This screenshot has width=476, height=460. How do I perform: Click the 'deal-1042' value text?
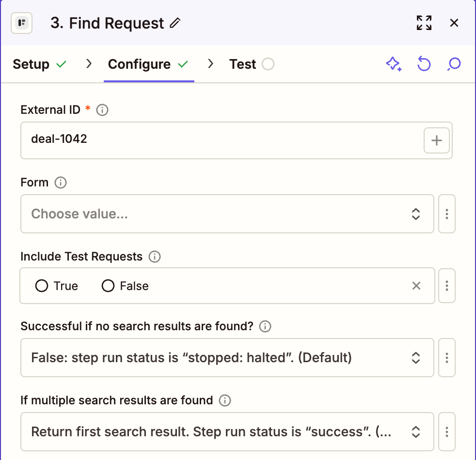click(x=59, y=139)
